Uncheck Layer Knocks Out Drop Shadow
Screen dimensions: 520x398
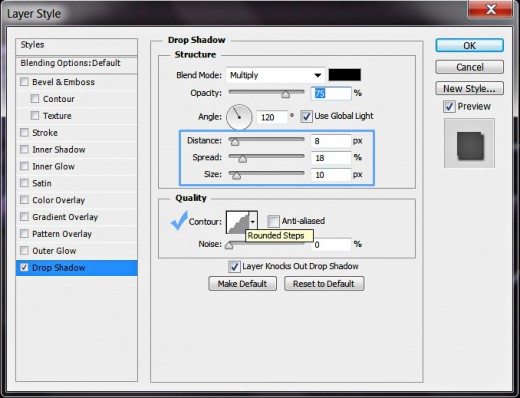click(x=234, y=266)
